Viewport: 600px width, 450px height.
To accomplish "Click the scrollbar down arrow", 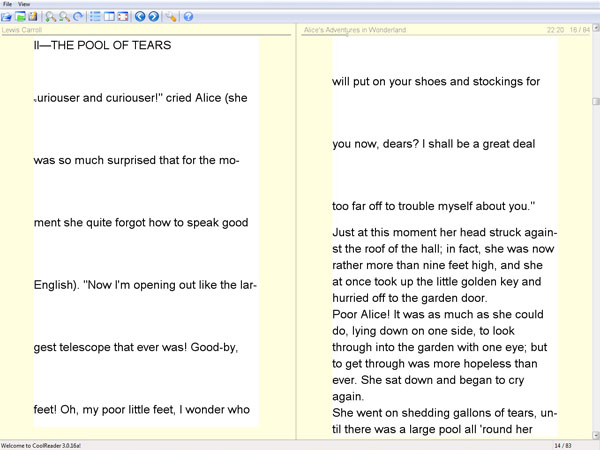I will (x=596, y=435).
